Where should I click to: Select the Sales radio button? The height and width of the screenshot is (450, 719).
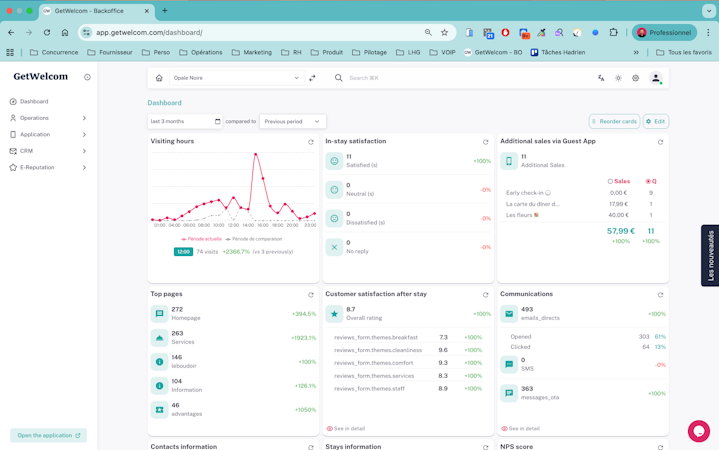tap(610, 182)
